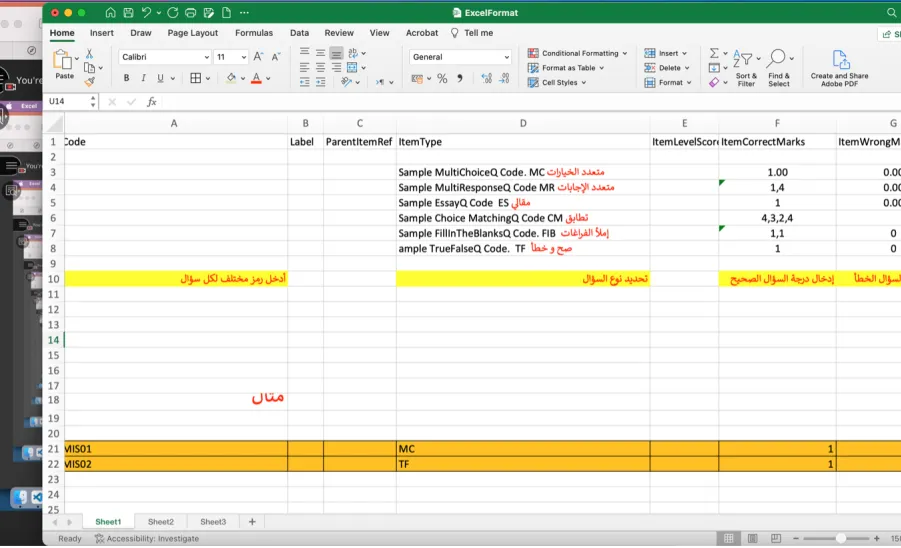Expand the General number format dropdown

pos(460,57)
